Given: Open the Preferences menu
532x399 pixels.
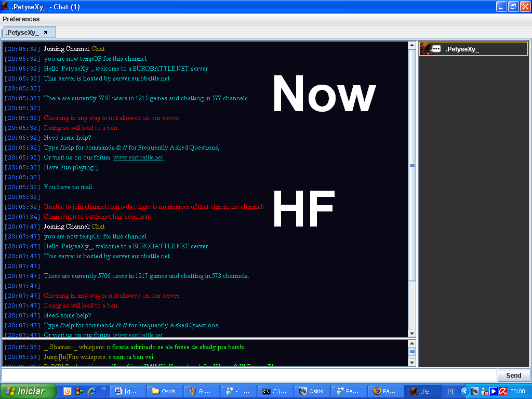Looking at the screenshot, I should point(21,19).
